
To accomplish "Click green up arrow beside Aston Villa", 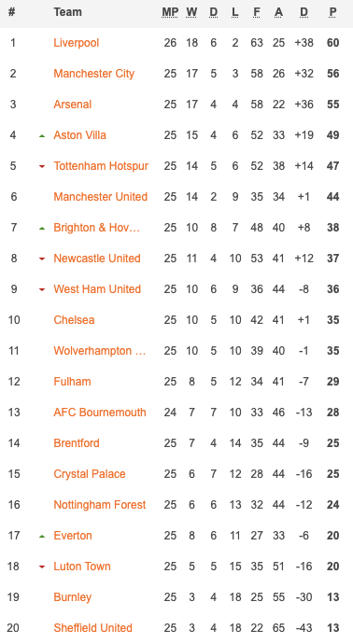I will [42, 135].
